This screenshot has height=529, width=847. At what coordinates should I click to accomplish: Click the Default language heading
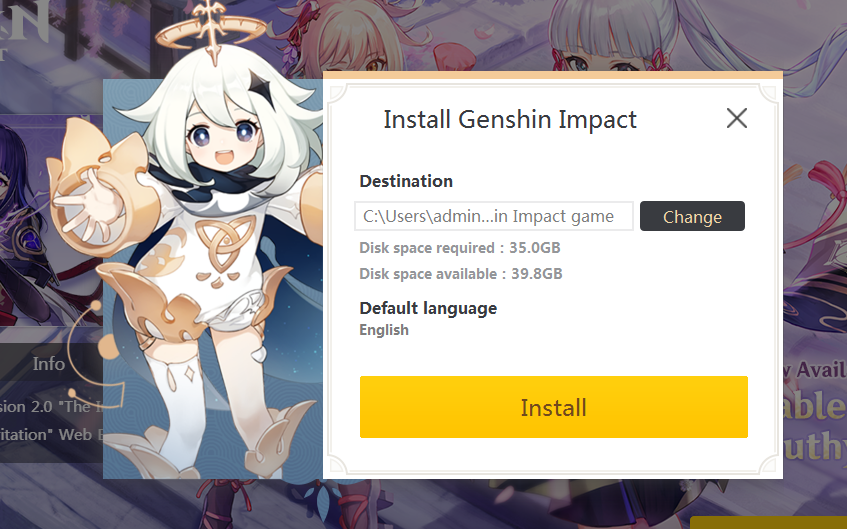[x=428, y=308]
